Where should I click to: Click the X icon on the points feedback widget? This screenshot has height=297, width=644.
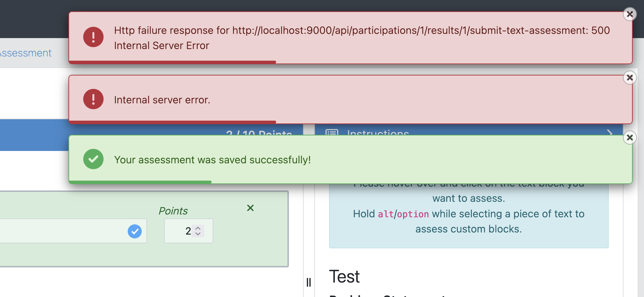click(250, 208)
